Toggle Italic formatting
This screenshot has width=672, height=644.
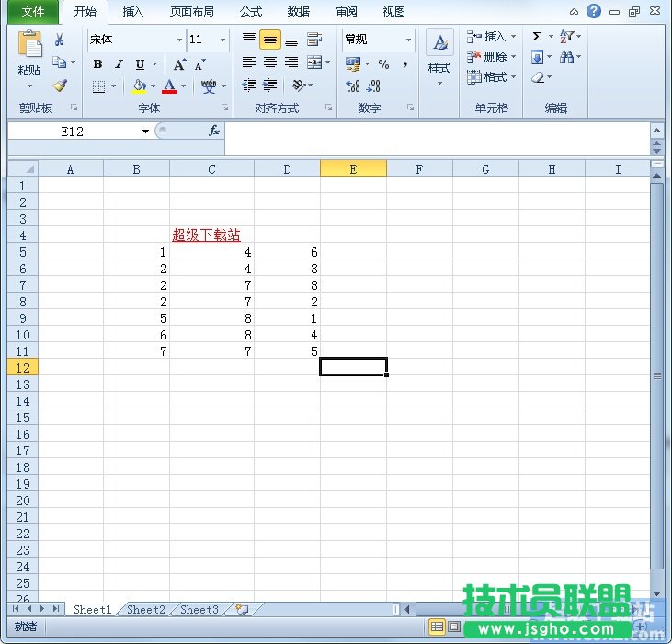coord(119,64)
